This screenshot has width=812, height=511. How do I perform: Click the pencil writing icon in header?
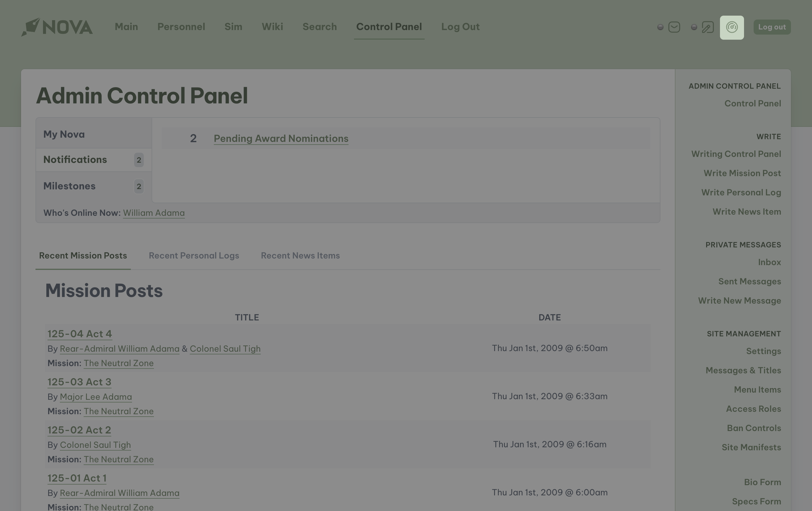[707, 27]
